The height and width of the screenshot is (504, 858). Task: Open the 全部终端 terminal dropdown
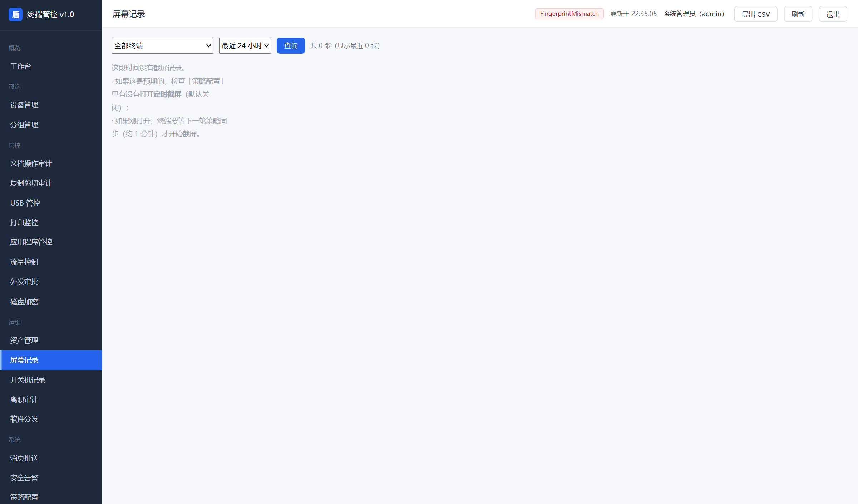[x=162, y=45]
